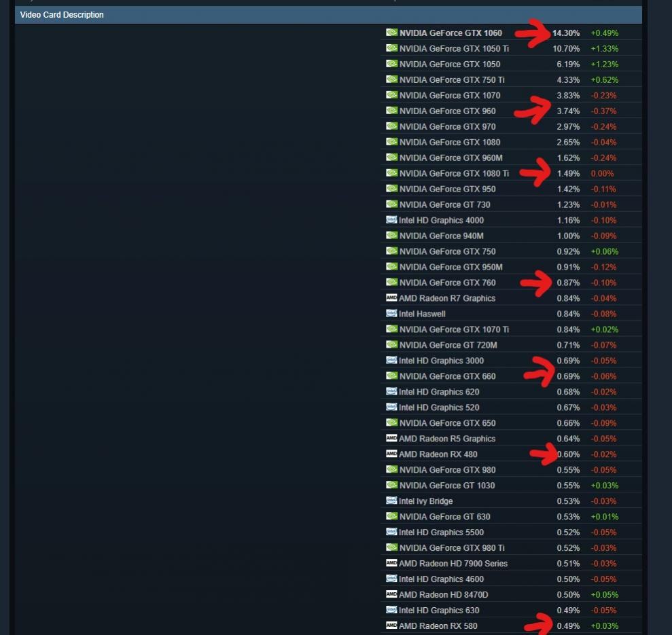Click the Intel logo next to Intel Haswell
672x635 pixels.
[x=391, y=313]
